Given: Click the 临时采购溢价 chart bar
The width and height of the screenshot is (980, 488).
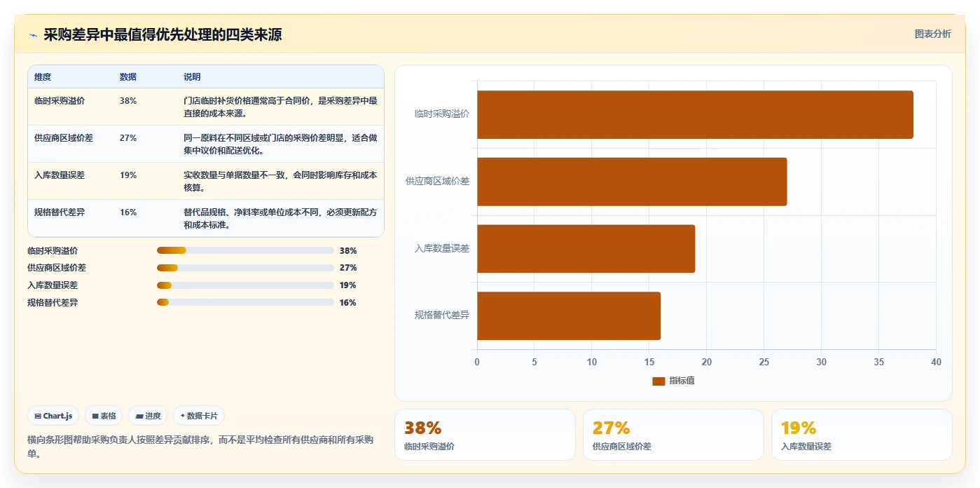Looking at the screenshot, I should pos(695,114).
